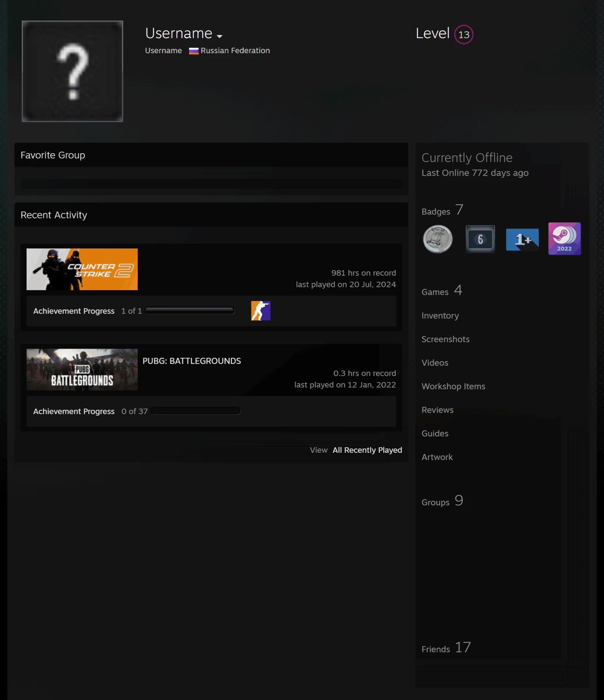
Task: Open PUBG Achievement Progress label
Action: point(74,411)
